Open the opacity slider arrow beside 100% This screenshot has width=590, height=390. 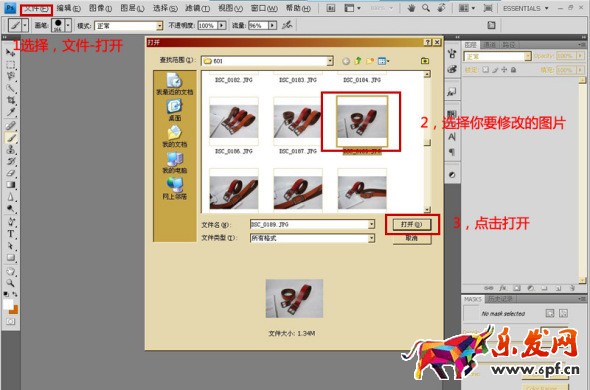point(222,26)
